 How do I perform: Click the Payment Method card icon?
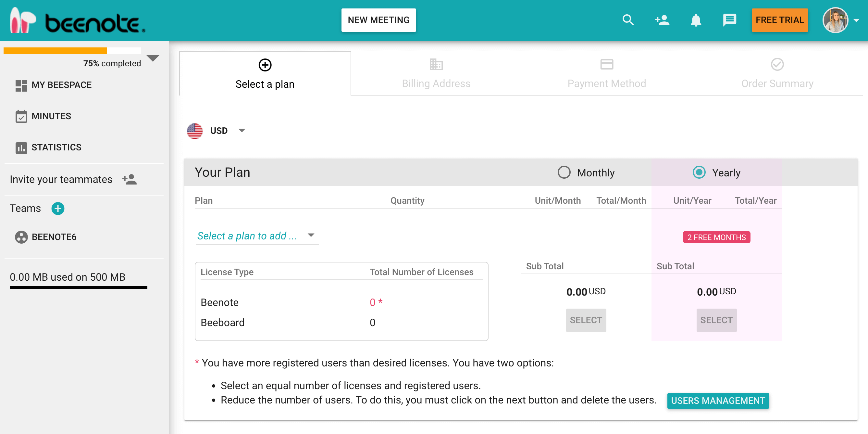pyautogui.click(x=606, y=64)
